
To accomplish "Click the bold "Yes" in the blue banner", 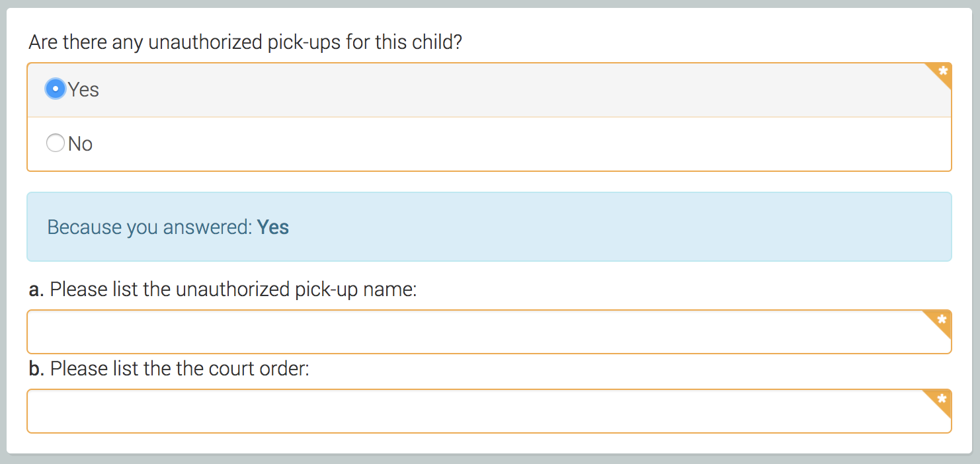I will [273, 227].
